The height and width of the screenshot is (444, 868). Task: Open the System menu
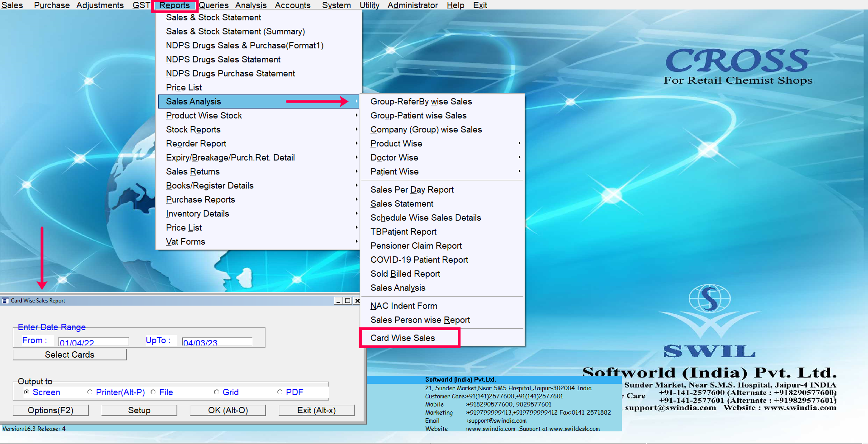point(337,5)
